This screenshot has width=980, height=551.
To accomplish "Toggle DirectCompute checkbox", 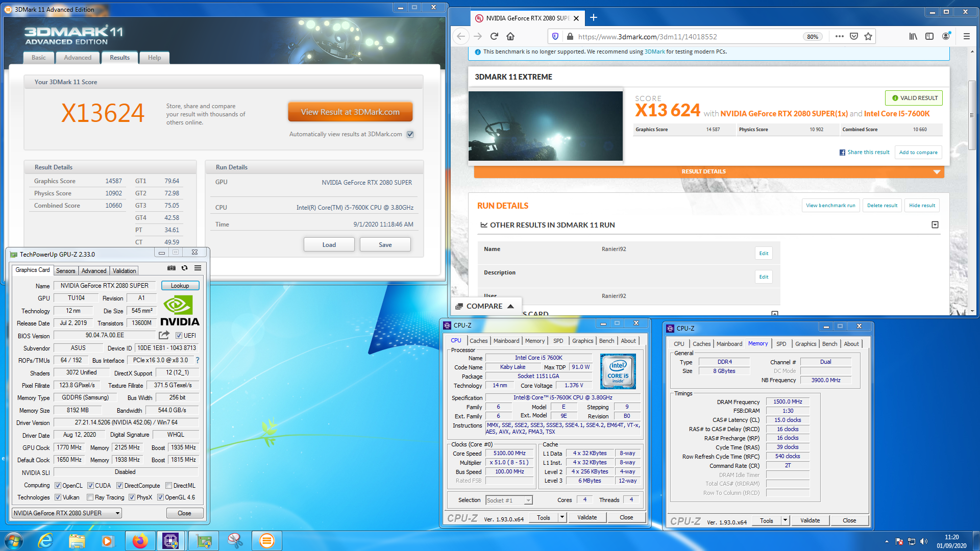I will (119, 486).
